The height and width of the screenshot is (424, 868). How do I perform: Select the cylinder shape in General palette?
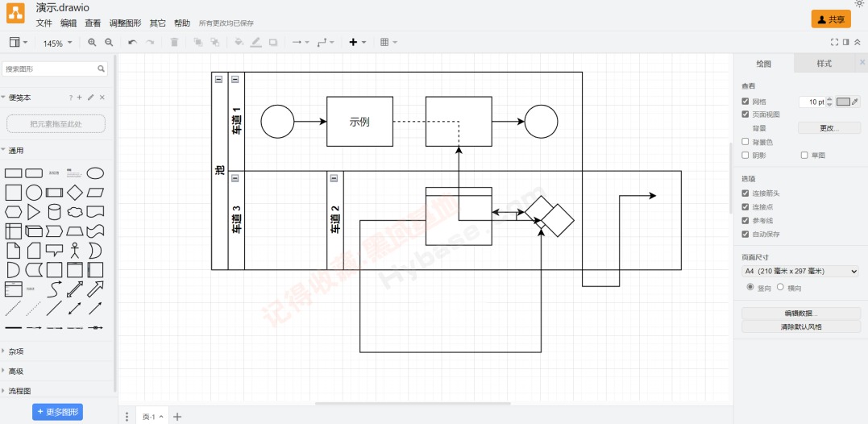coord(54,212)
